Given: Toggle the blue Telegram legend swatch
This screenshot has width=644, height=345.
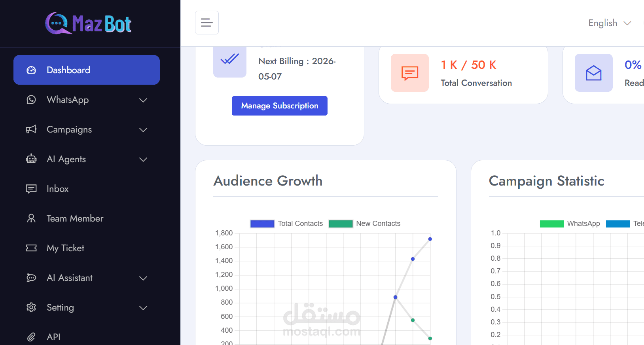Looking at the screenshot, I should coord(618,224).
